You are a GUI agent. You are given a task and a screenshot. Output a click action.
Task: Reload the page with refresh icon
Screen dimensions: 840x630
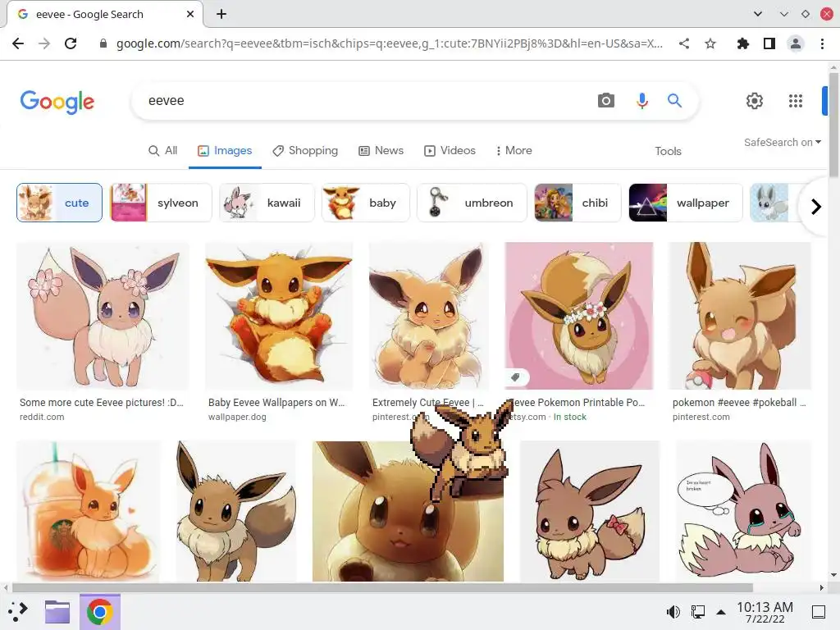click(x=71, y=43)
